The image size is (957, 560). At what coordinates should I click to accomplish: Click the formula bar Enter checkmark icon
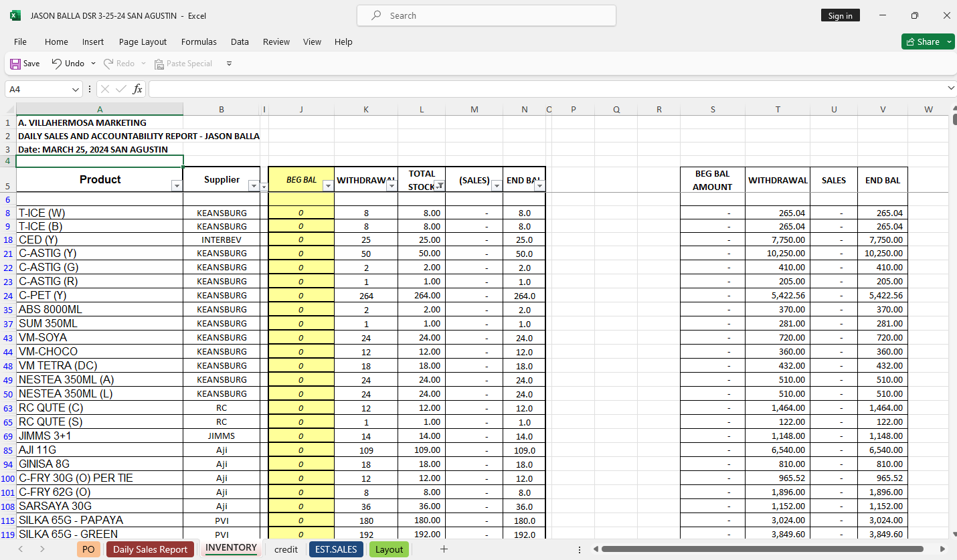pos(121,89)
